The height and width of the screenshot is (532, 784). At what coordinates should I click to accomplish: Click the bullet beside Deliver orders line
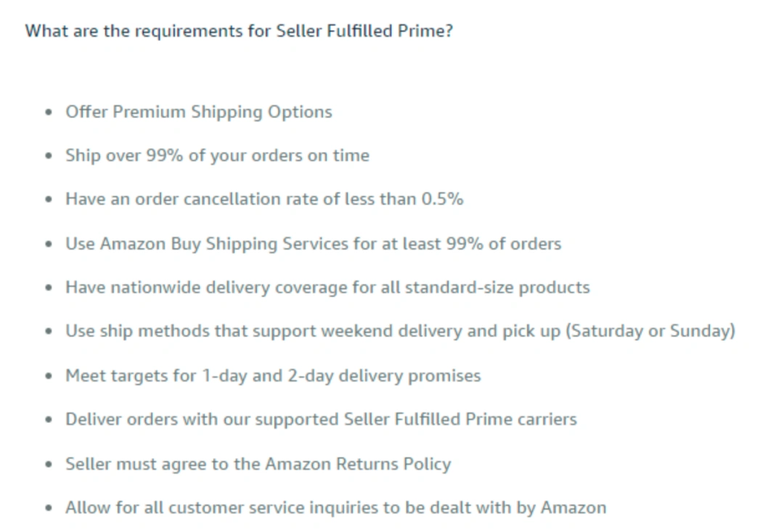click(x=49, y=420)
